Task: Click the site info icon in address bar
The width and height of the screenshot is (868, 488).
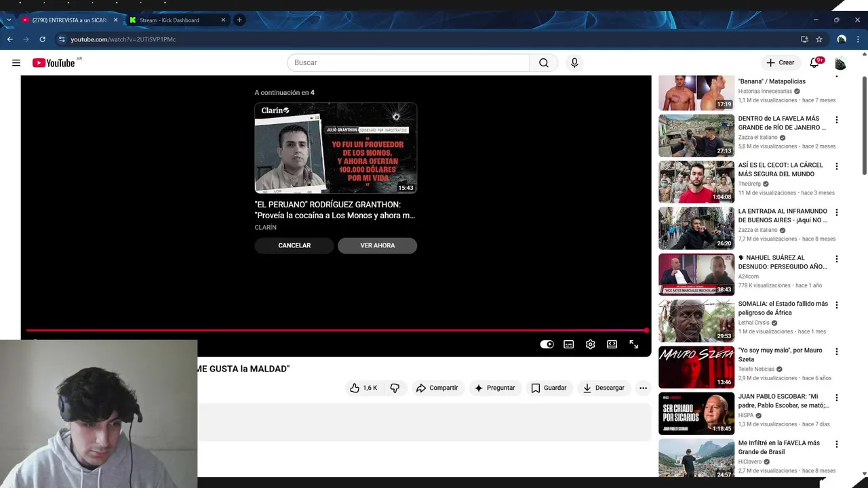Action: [62, 39]
